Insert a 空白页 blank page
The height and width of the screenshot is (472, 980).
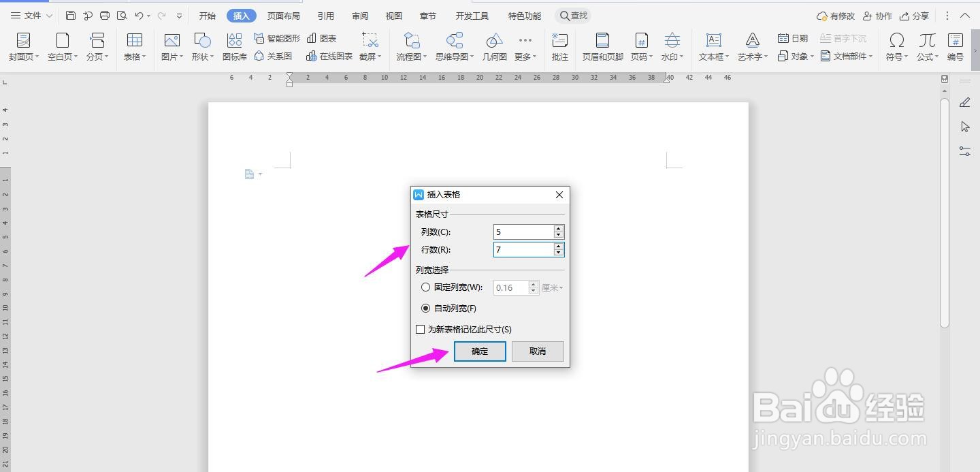[x=63, y=47]
